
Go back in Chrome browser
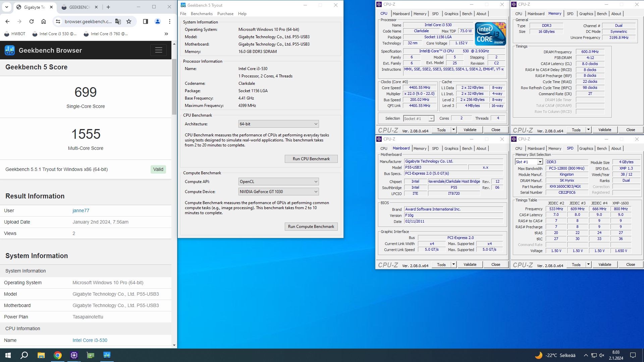coord(7,21)
